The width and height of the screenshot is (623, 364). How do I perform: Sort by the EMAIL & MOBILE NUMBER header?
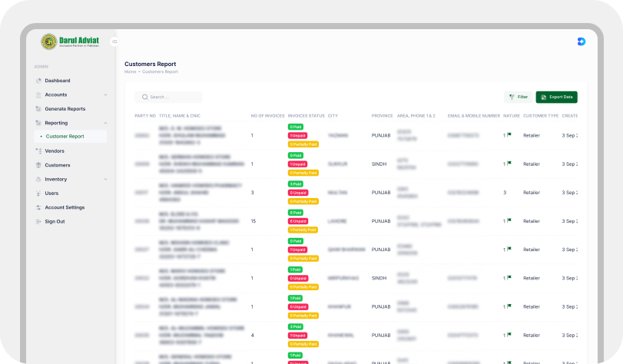click(474, 116)
